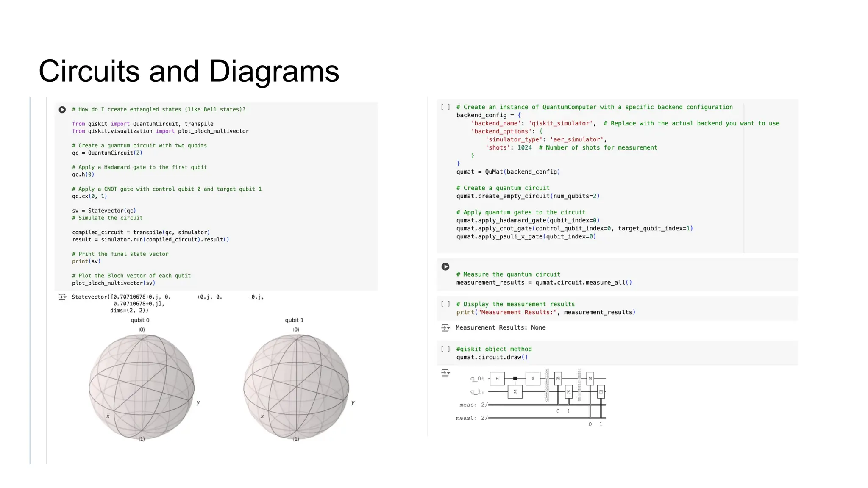
Task: Click the qubit 1 sphere title
Action: pyautogui.click(x=294, y=320)
